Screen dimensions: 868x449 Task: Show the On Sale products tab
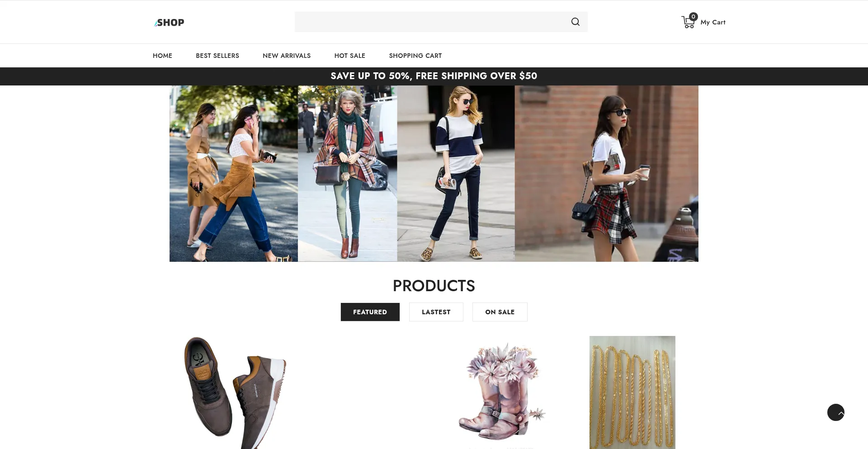click(x=500, y=312)
